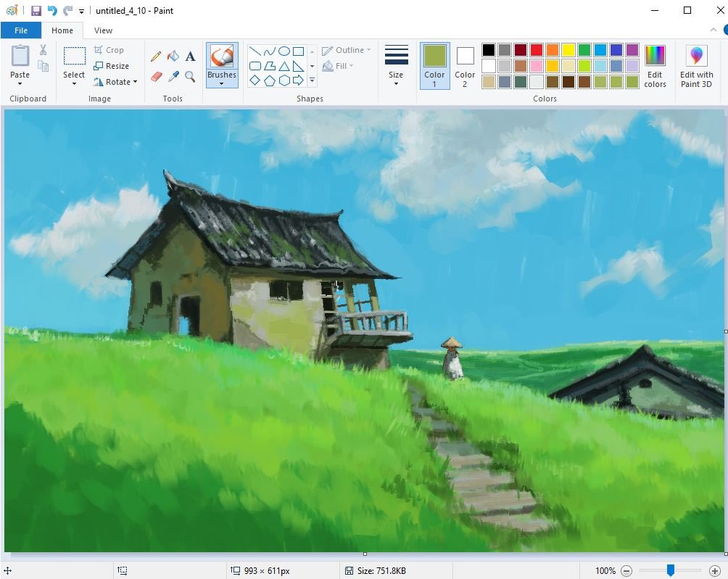Choose the Right arrow shape
Viewport: 728px width, 579px height.
click(299, 80)
